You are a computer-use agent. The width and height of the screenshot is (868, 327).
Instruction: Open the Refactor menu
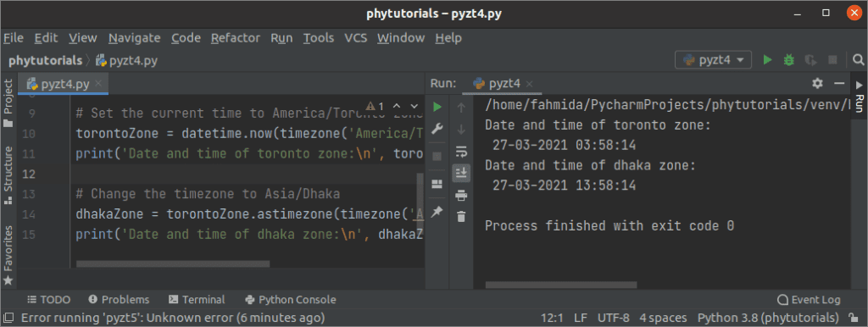pyautogui.click(x=236, y=37)
